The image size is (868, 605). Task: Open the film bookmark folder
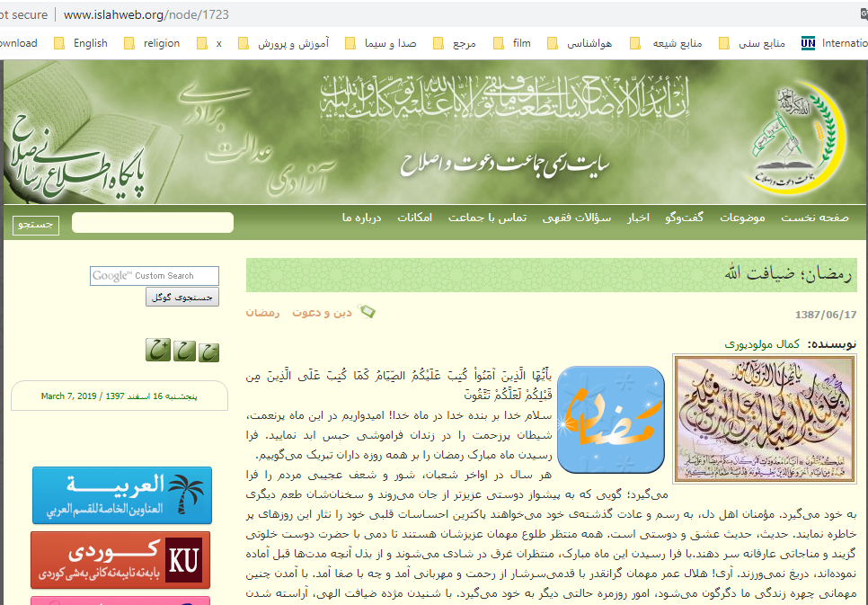[x=512, y=43]
